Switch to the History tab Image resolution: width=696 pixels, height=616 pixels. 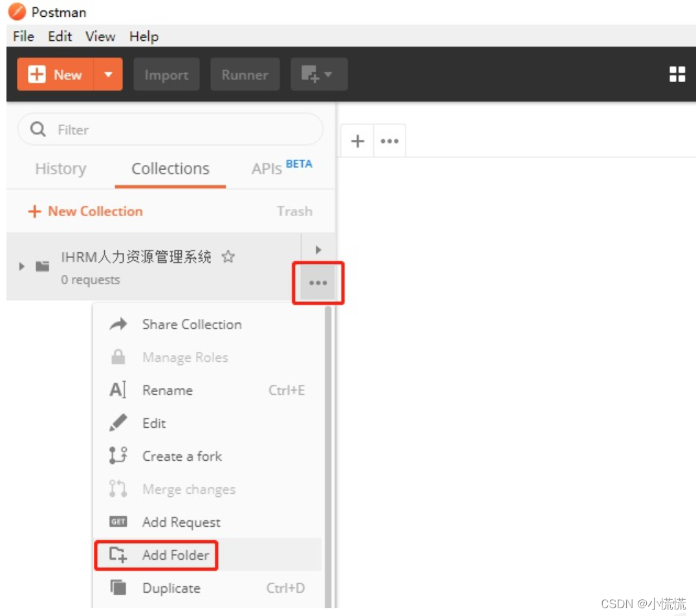click(x=61, y=169)
